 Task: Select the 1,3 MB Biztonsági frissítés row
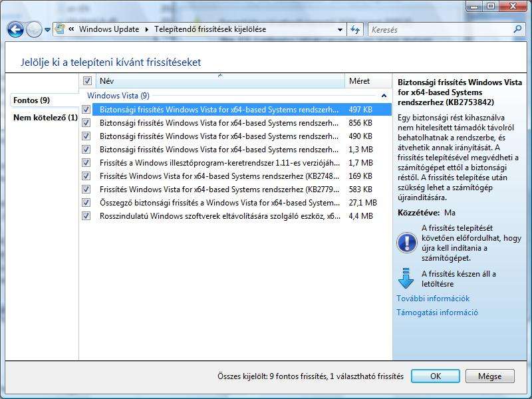pyautogui.click(x=242, y=149)
